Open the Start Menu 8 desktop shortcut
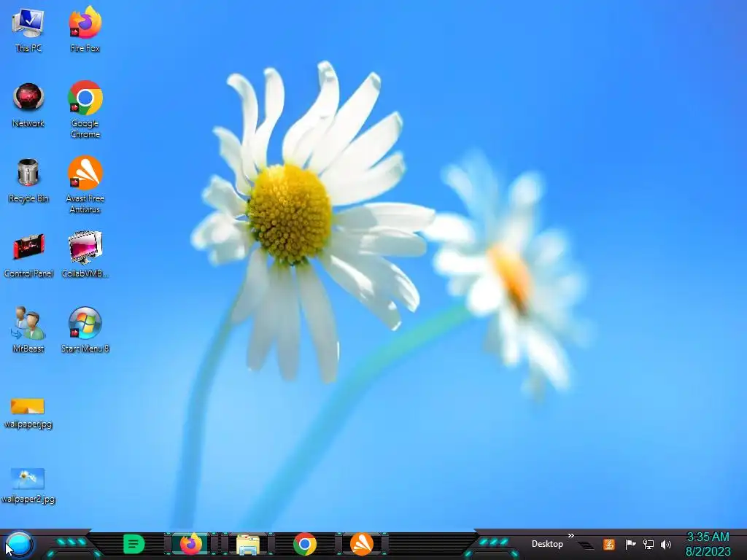The height and width of the screenshot is (560, 747). coord(85,330)
